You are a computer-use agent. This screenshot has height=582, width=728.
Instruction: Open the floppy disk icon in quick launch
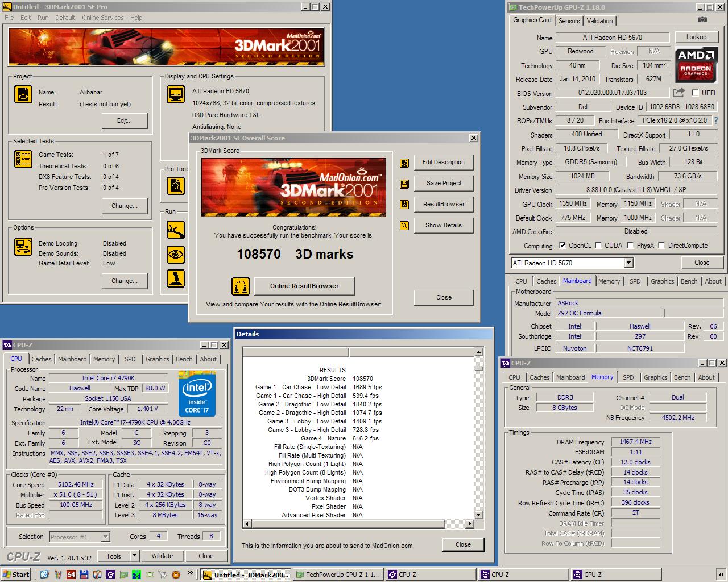(x=84, y=575)
